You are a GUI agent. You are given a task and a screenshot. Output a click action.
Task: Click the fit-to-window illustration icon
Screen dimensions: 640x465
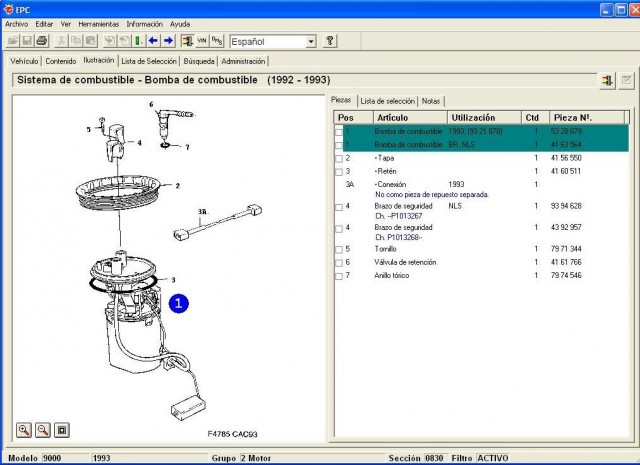tap(62, 430)
